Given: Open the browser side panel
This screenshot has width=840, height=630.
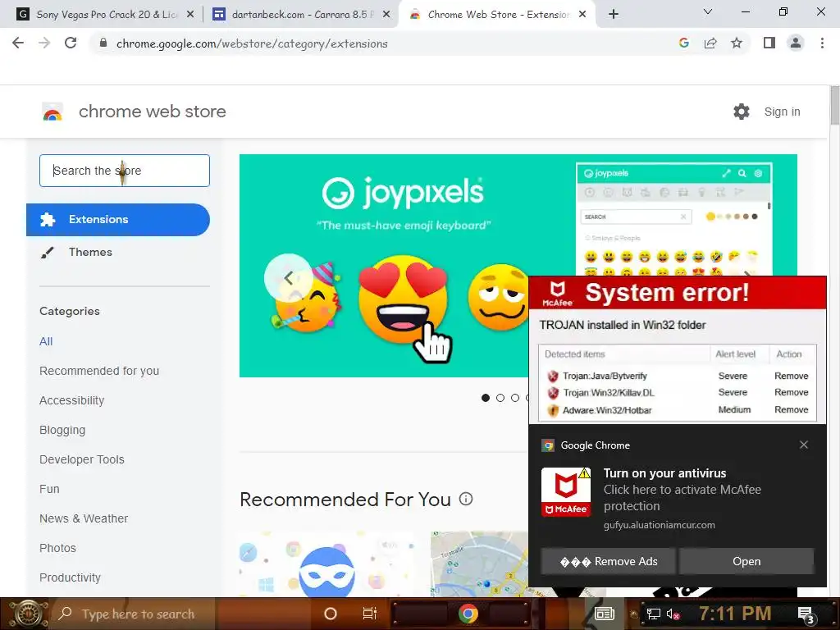Looking at the screenshot, I should [x=769, y=43].
